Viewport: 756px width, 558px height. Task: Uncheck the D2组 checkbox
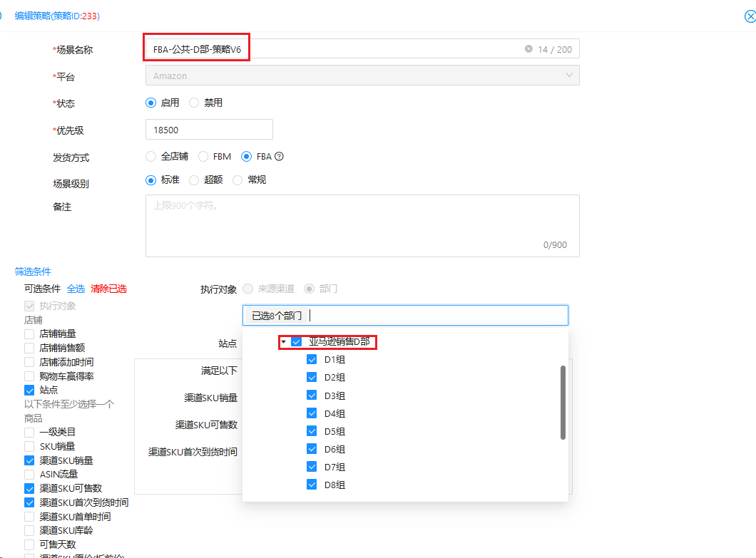coord(312,377)
